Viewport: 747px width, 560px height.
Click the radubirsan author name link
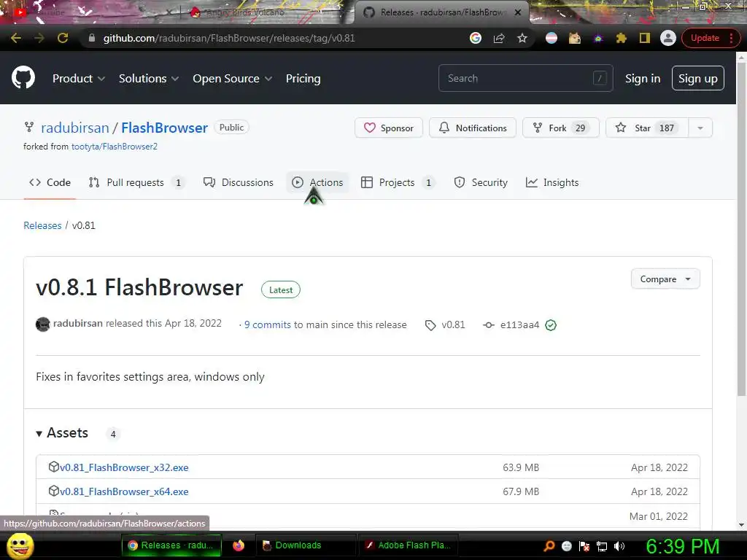coord(77,323)
